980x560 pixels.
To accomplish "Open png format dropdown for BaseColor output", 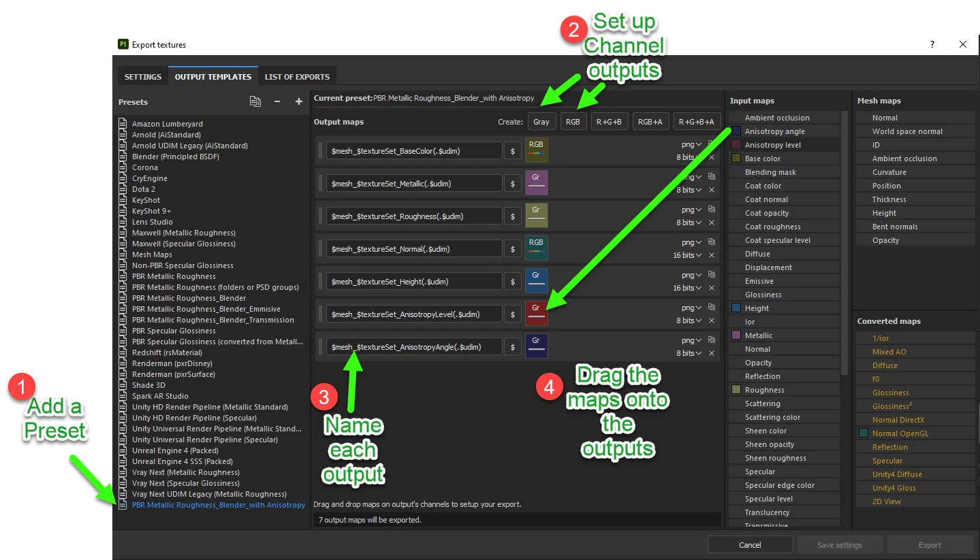I will pos(691,144).
